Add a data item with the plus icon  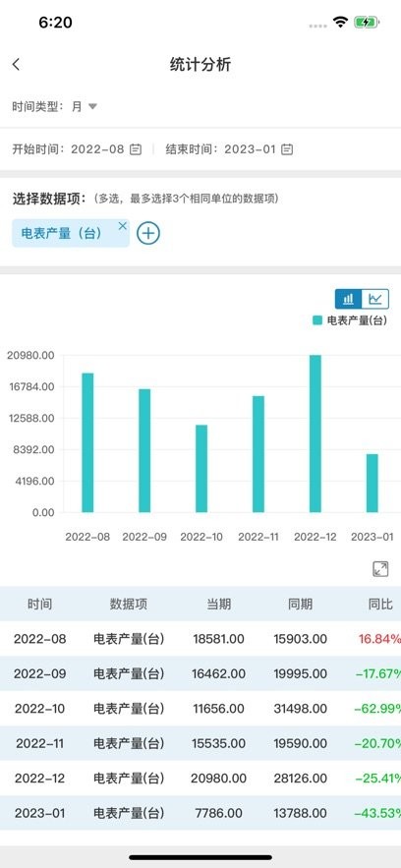point(148,233)
